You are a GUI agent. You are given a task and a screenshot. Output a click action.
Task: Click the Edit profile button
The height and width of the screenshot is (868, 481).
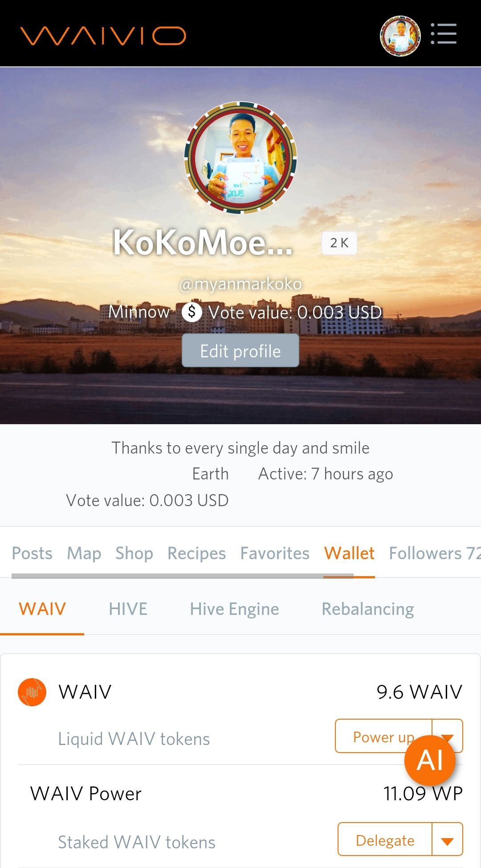240,351
